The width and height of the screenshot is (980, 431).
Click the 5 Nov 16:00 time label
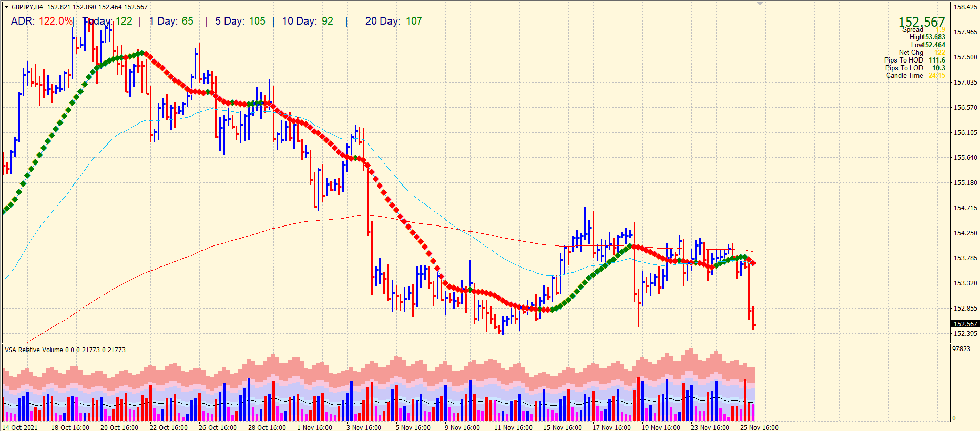(413, 428)
